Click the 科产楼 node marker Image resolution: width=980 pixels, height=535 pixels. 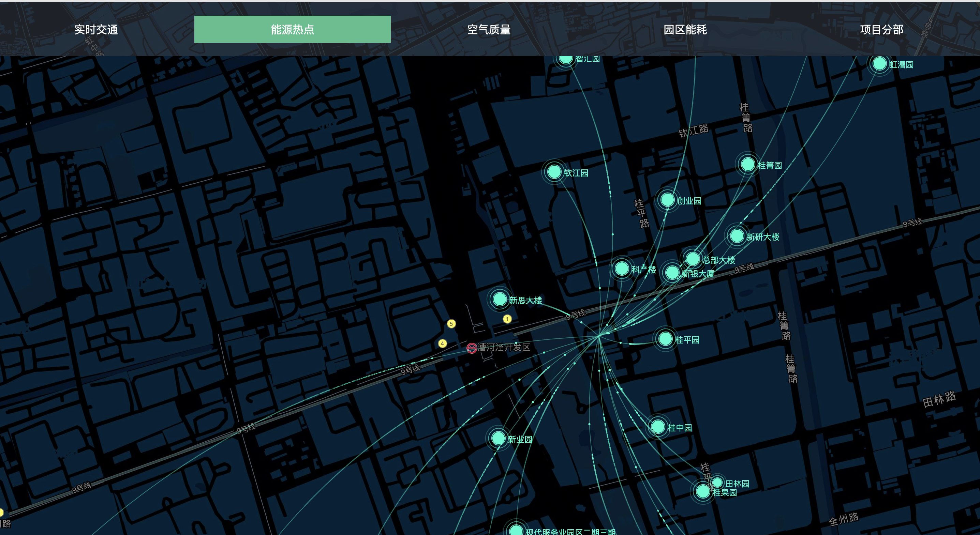[x=622, y=269]
